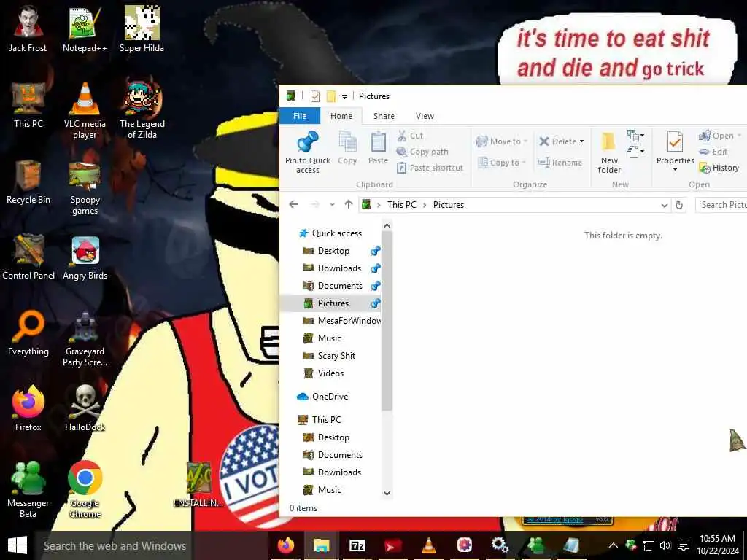Viewport: 747px width, 560px height.
Task: Click volume speaker tray icon
Action: coord(665,545)
